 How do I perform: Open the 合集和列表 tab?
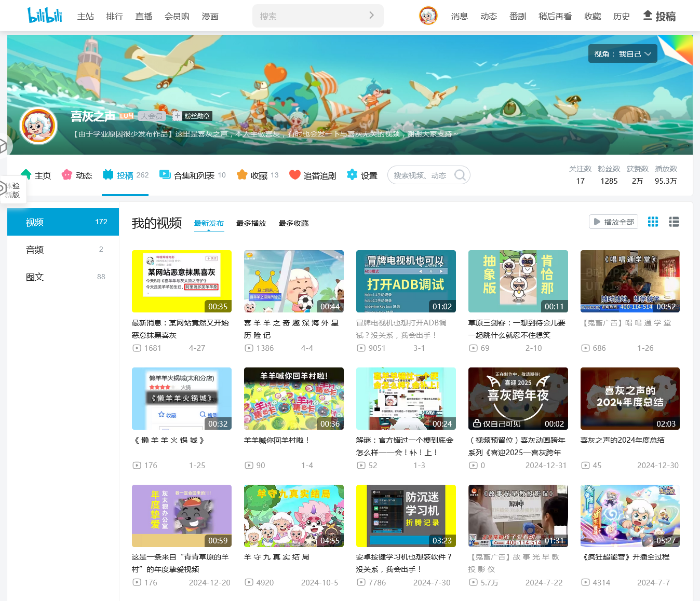point(193,175)
